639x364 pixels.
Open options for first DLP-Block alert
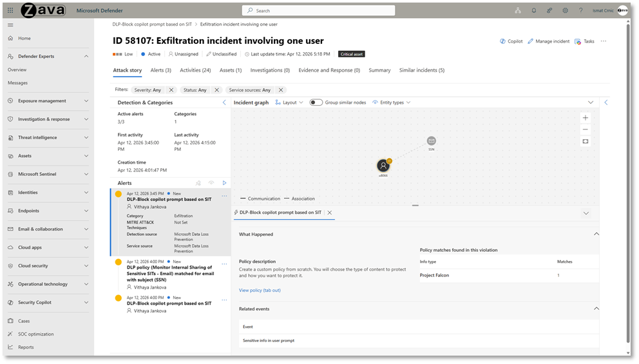(x=224, y=196)
